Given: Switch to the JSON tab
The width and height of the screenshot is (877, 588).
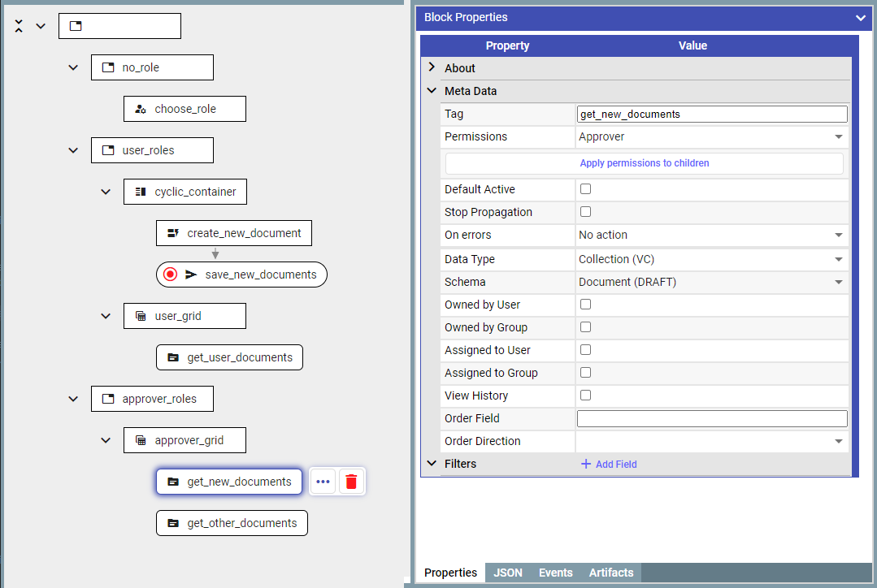Looking at the screenshot, I should pyautogui.click(x=508, y=573).
